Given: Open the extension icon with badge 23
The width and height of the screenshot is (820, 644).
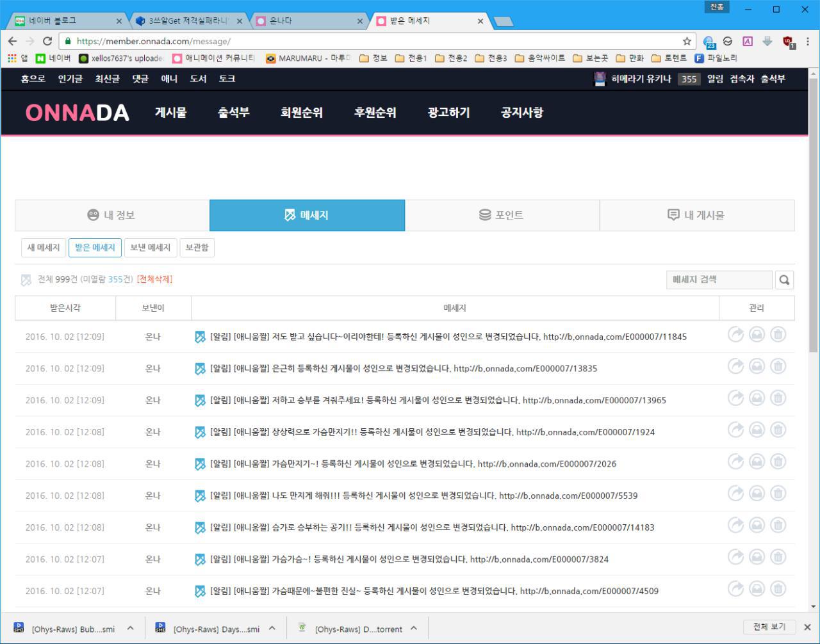Looking at the screenshot, I should (x=709, y=42).
